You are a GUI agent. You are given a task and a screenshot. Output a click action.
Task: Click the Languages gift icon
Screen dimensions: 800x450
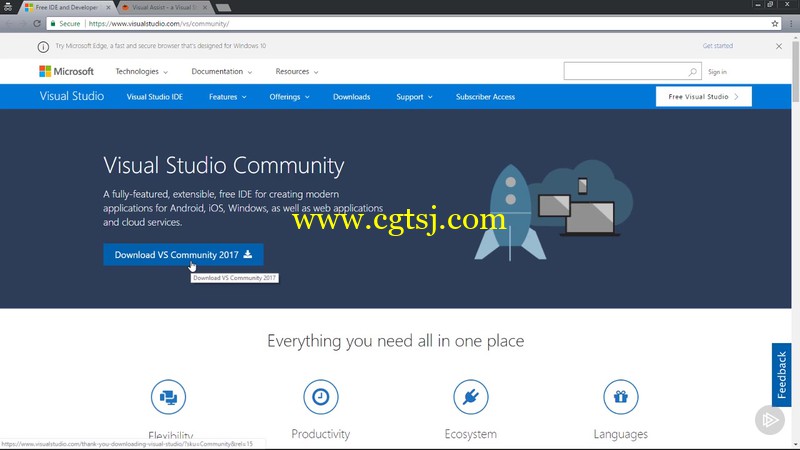tap(620, 397)
